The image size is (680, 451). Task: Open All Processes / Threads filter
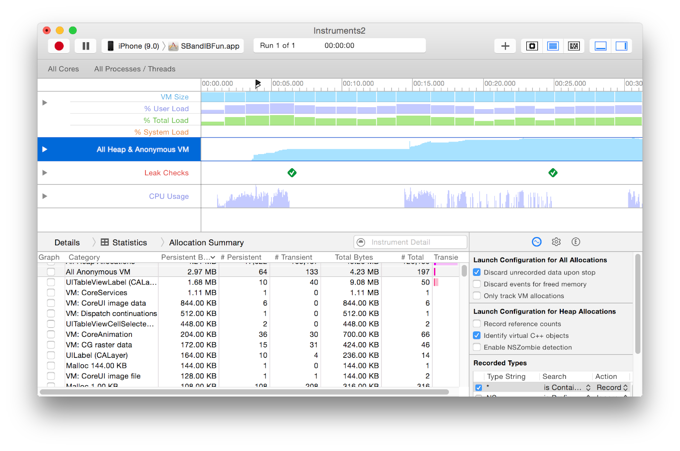(135, 69)
